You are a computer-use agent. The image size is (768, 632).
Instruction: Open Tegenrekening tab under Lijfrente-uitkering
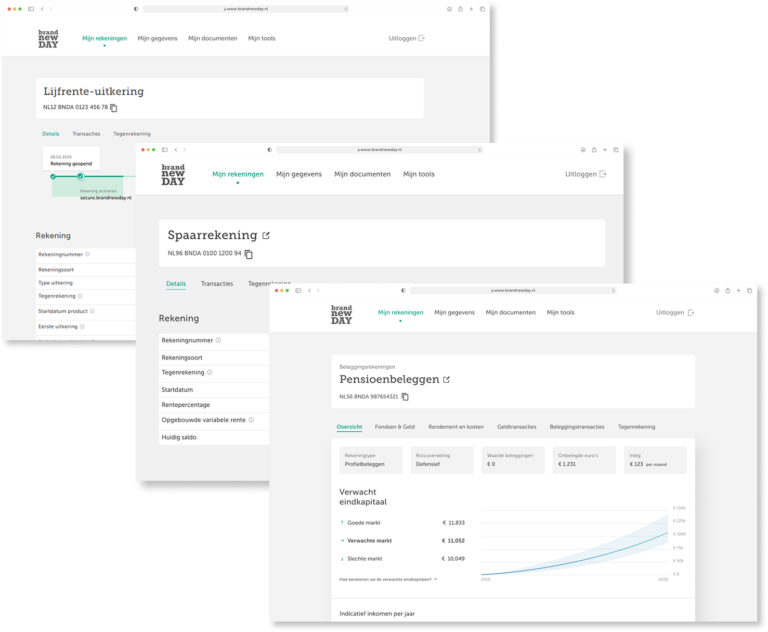132,133
